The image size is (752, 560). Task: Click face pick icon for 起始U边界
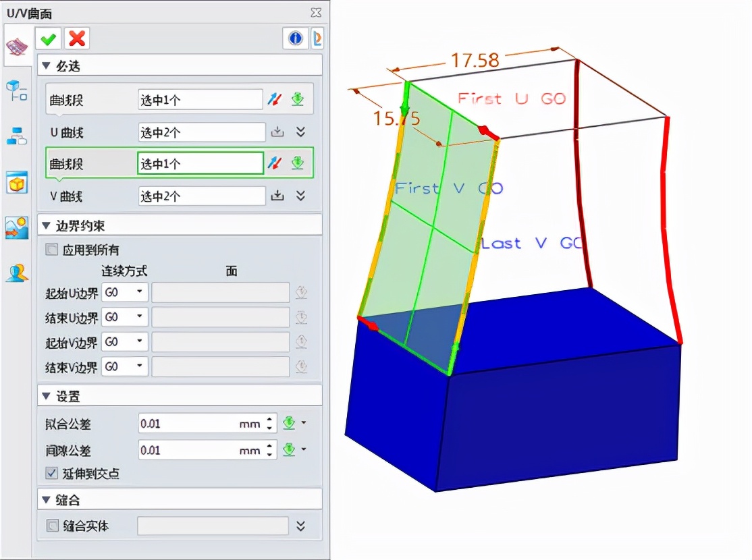pyautogui.click(x=301, y=292)
